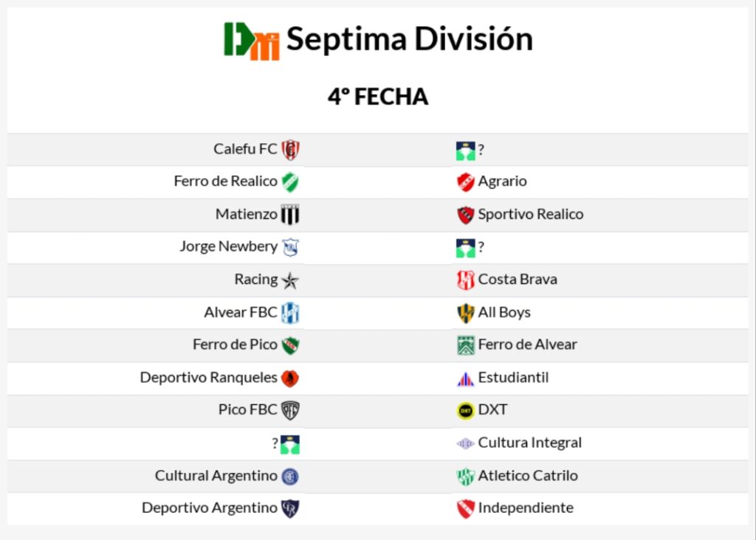Click the 4° FECHA heading

(x=378, y=97)
